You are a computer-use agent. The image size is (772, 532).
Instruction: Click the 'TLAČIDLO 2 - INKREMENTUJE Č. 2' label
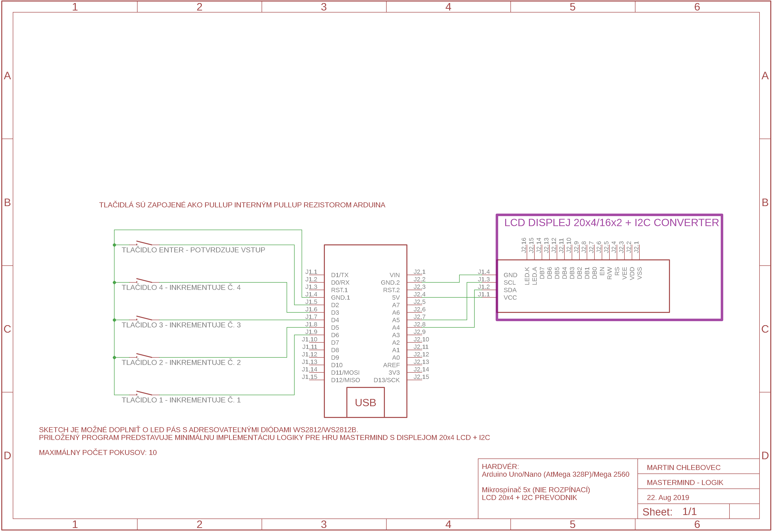[x=181, y=362]
